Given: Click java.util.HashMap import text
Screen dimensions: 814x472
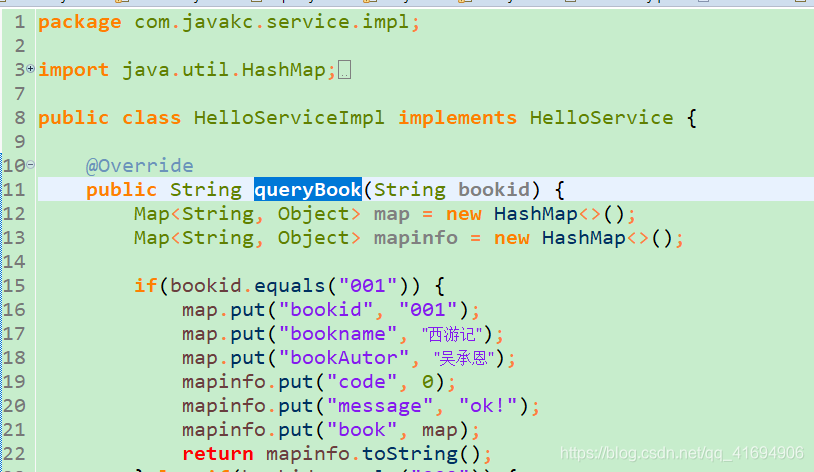Looking at the screenshot, I should point(224,70).
